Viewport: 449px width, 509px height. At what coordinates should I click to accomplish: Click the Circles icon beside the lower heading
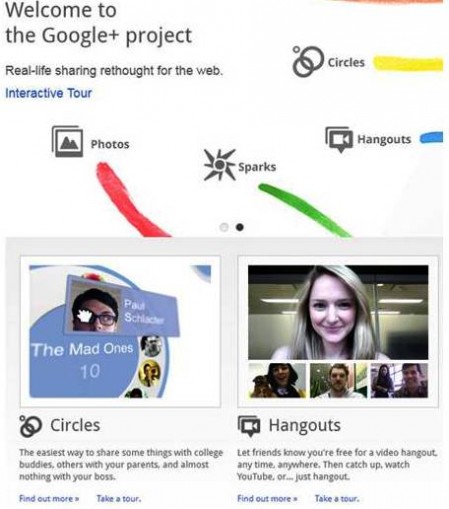point(30,426)
